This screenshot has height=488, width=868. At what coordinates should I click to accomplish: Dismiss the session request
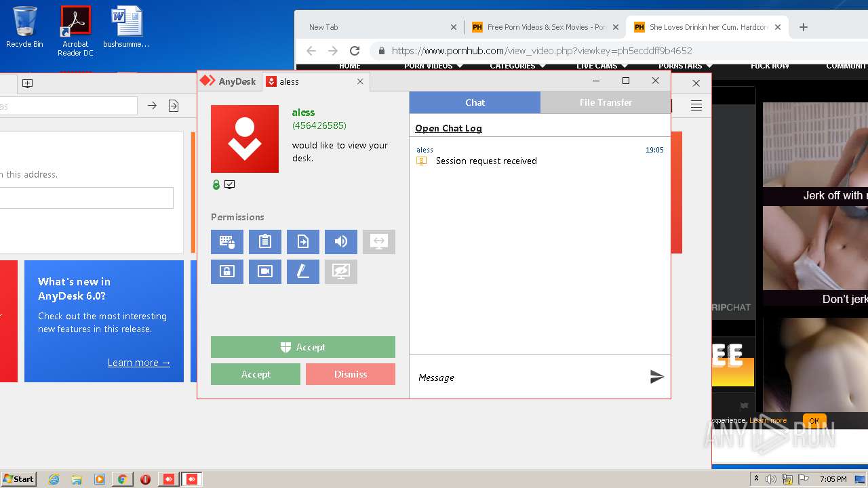pos(351,374)
